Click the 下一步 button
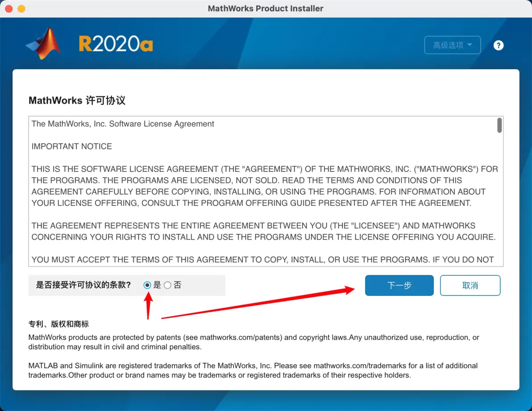This screenshot has width=532, height=411. pyautogui.click(x=399, y=285)
